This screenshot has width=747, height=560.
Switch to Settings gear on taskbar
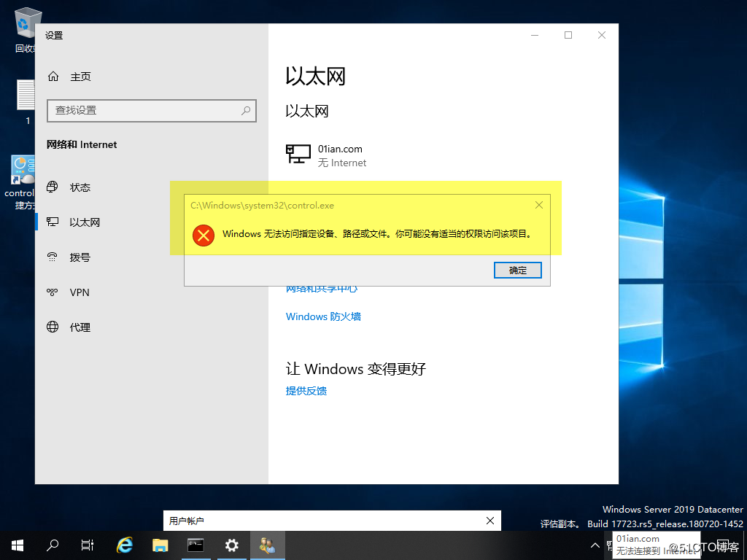click(x=231, y=545)
